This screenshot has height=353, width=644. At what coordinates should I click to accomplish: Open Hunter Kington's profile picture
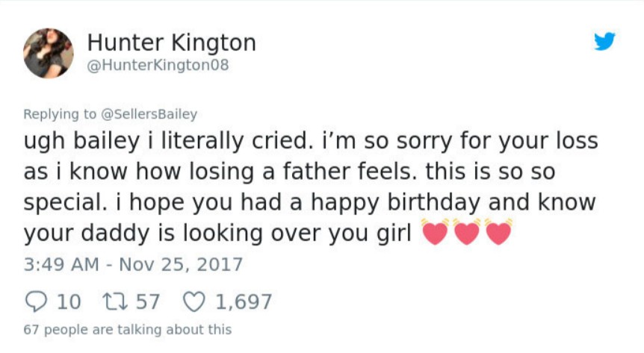pos(49,53)
